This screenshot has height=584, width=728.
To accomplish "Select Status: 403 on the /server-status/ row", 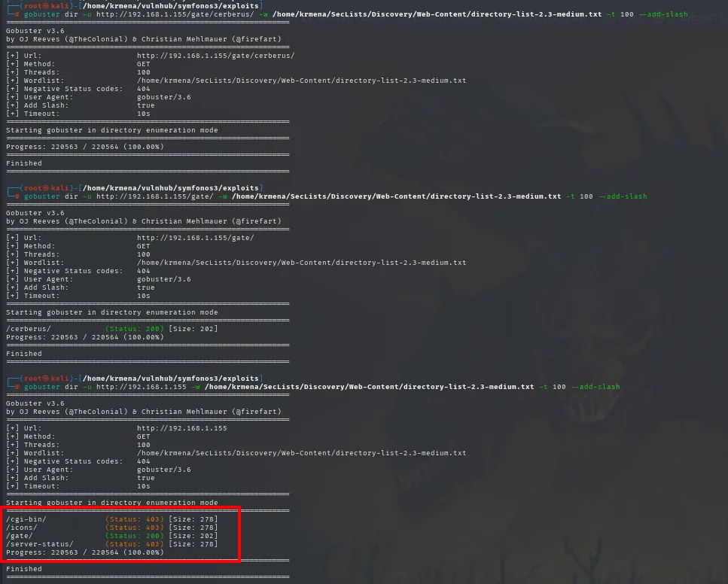I will [135, 544].
